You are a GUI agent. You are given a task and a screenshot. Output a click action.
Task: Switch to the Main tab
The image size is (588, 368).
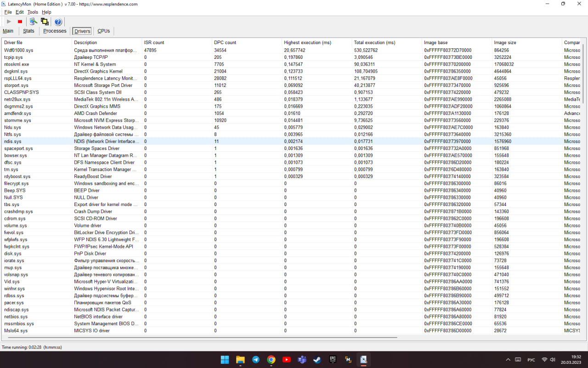click(x=8, y=31)
